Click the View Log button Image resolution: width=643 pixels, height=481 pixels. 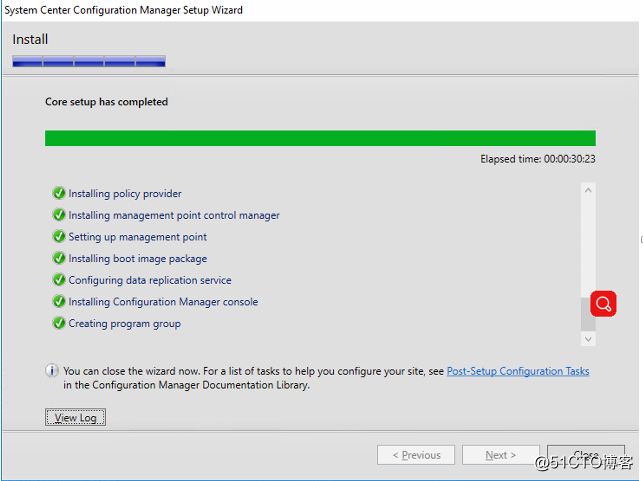pyautogui.click(x=75, y=417)
